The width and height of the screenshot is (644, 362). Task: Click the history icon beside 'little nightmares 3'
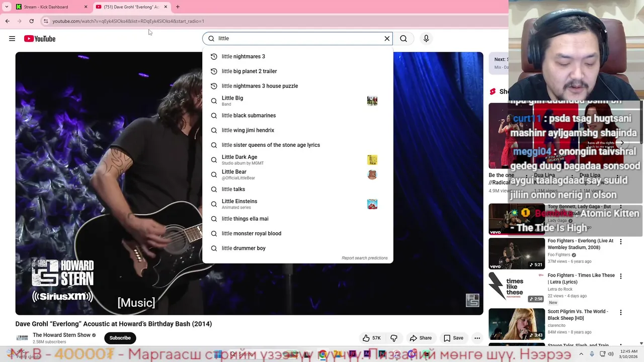[x=214, y=57]
